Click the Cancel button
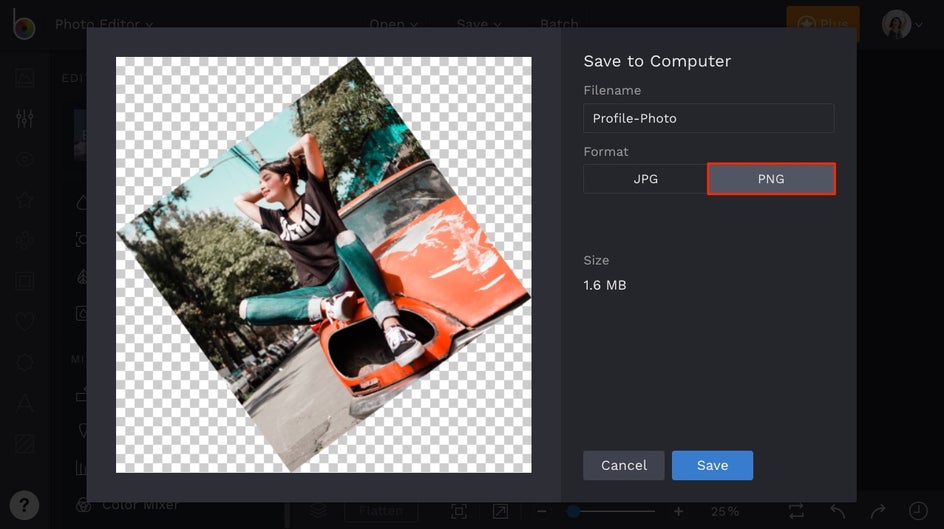The image size is (944, 529). 624,465
